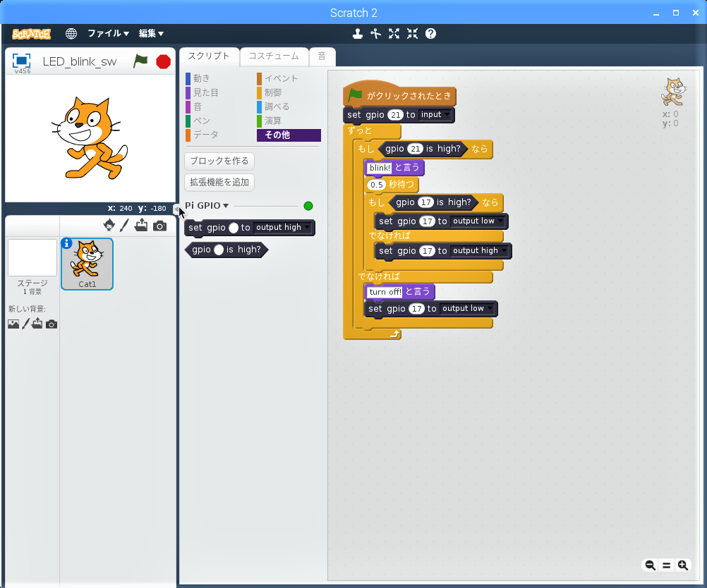Zoom out the scripts area
707x588 pixels.
pos(650,565)
